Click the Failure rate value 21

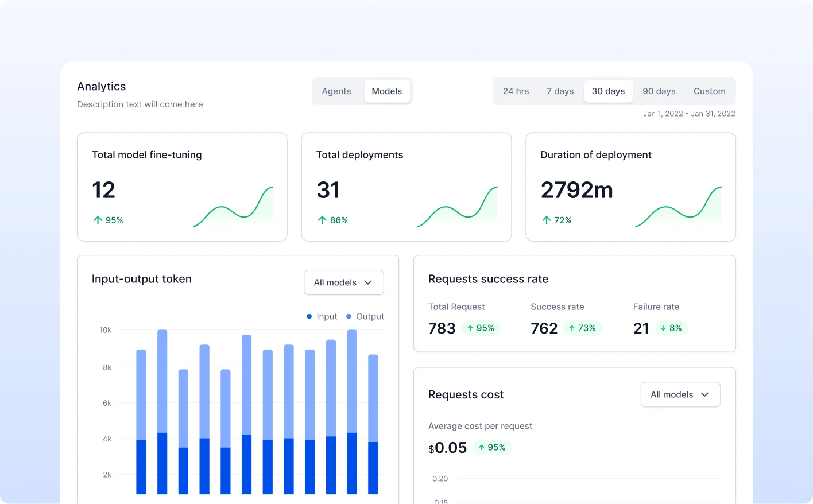[x=641, y=328]
